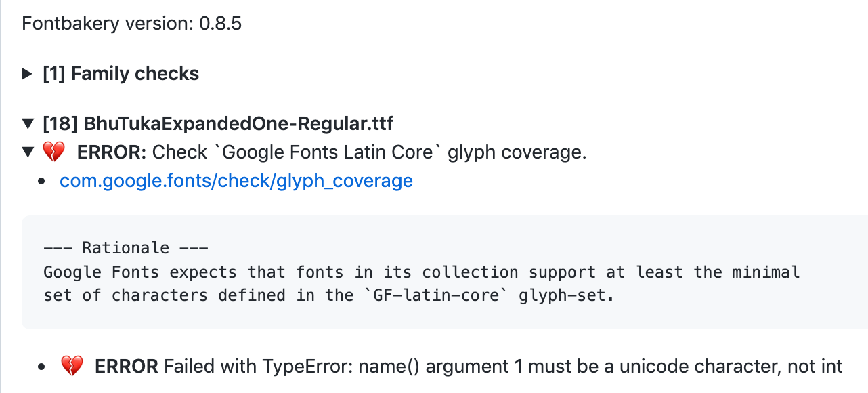
Task: Click the bullet point before the glyph_coverage link
Action: [43, 180]
